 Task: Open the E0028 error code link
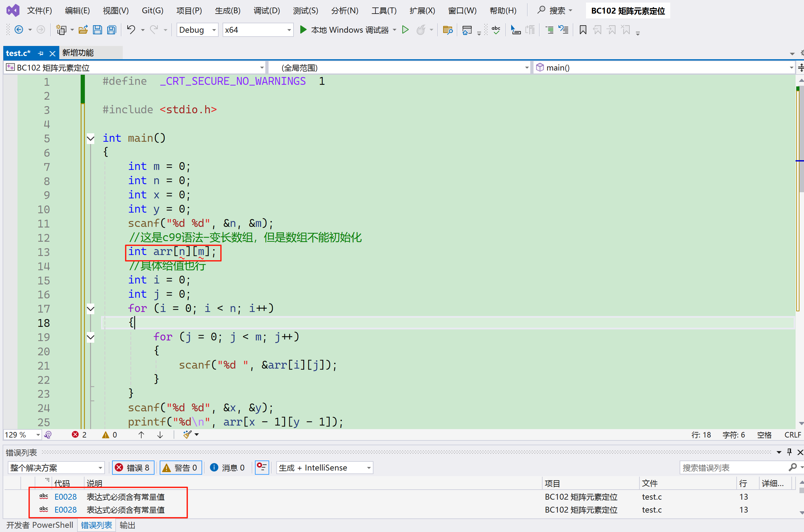pyautogui.click(x=65, y=497)
